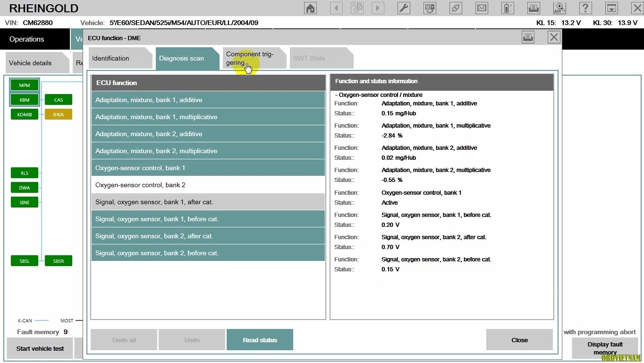Open the connection plug icon
This screenshot has width=644, height=363.
(x=456, y=8)
